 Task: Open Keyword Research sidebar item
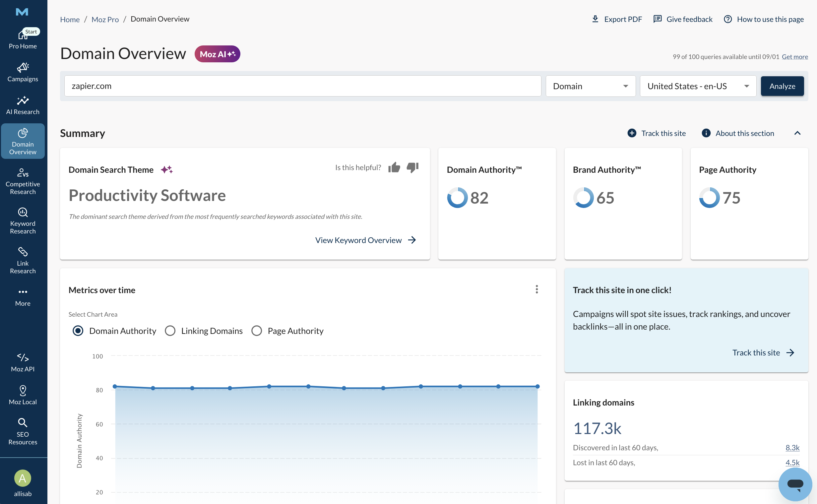point(23,221)
